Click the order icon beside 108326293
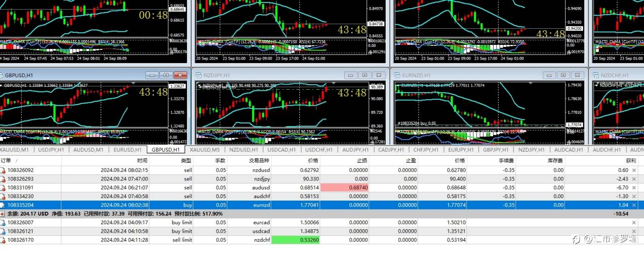The width and height of the screenshot is (644, 255). click(x=3, y=179)
